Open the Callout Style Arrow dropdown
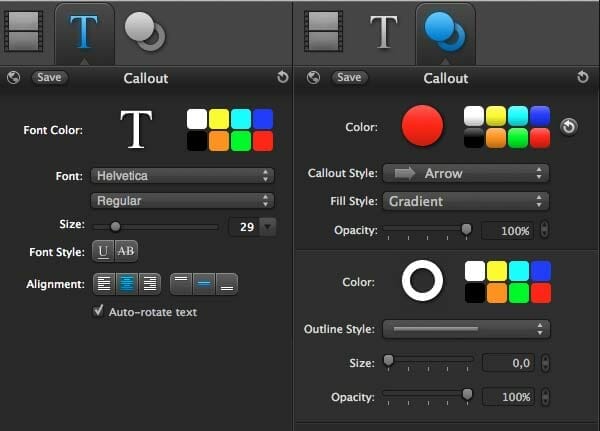The image size is (600, 431). pos(466,173)
